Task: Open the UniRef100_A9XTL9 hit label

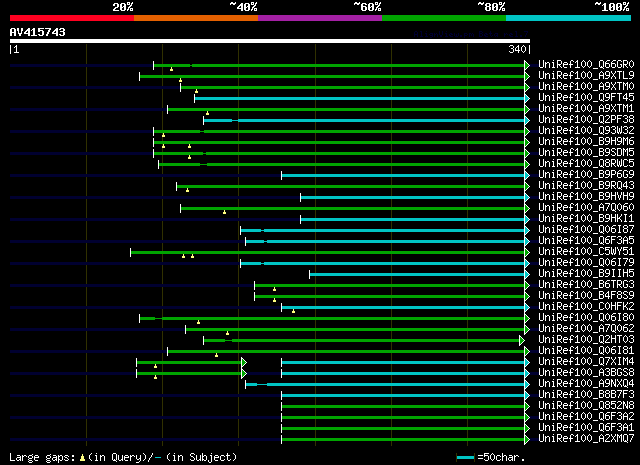Action: coord(586,76)
